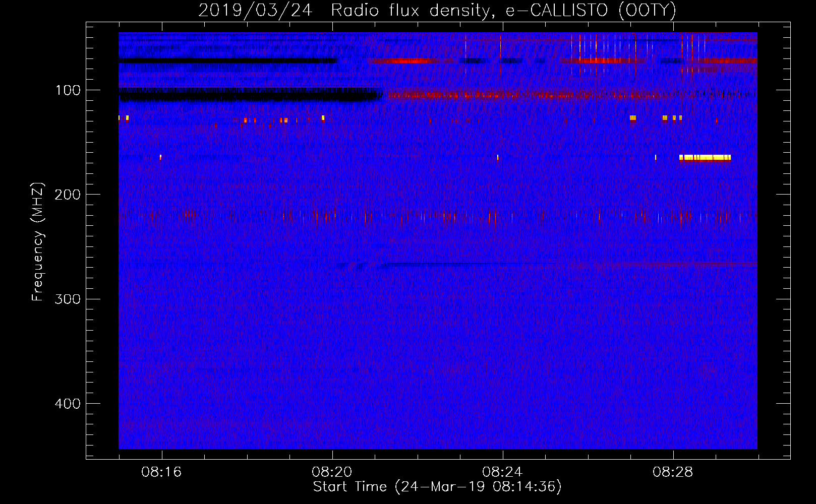Click the 08:20 time tick label
This screenshot has width=816, height=504.
(x=332, y=472)
